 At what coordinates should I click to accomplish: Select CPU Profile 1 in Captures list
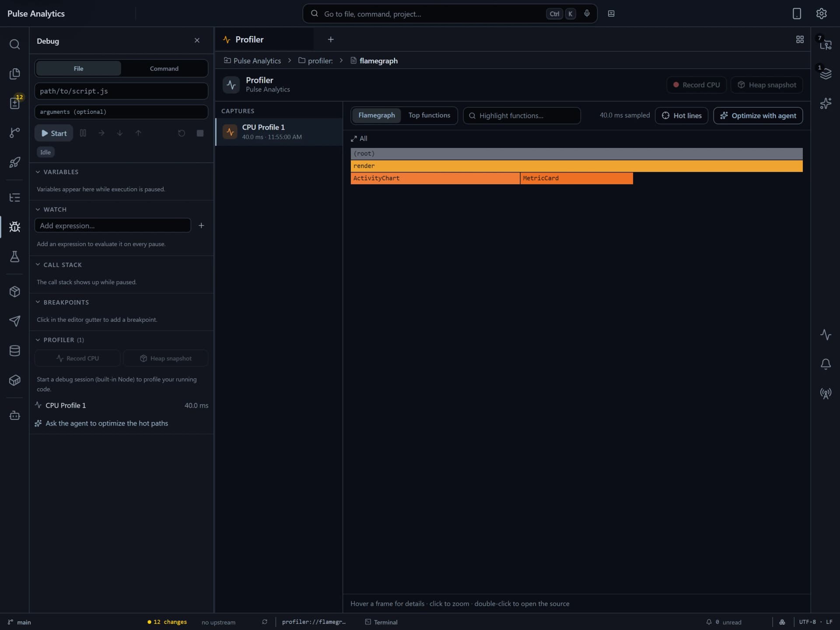point(279,132)
